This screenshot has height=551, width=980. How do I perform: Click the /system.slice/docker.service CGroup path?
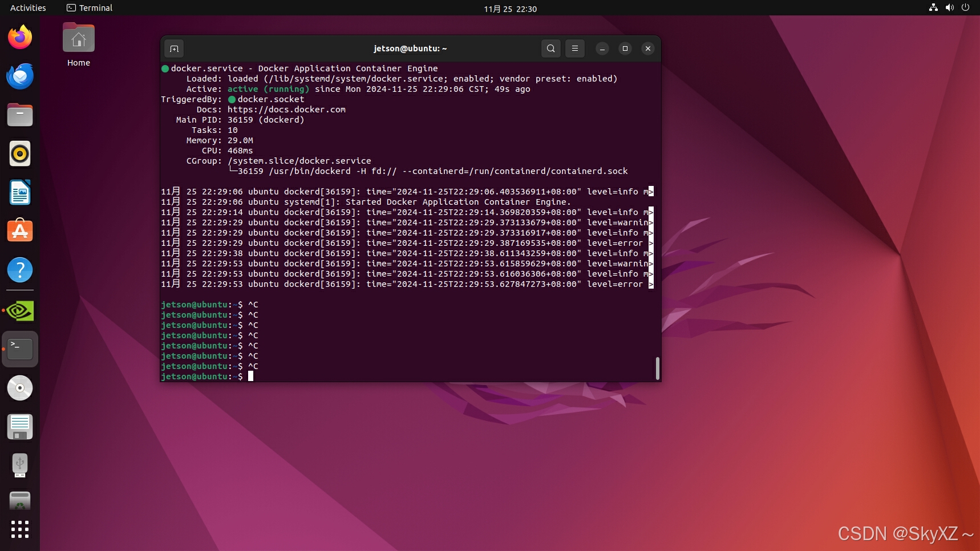click(x=299, y=161)
